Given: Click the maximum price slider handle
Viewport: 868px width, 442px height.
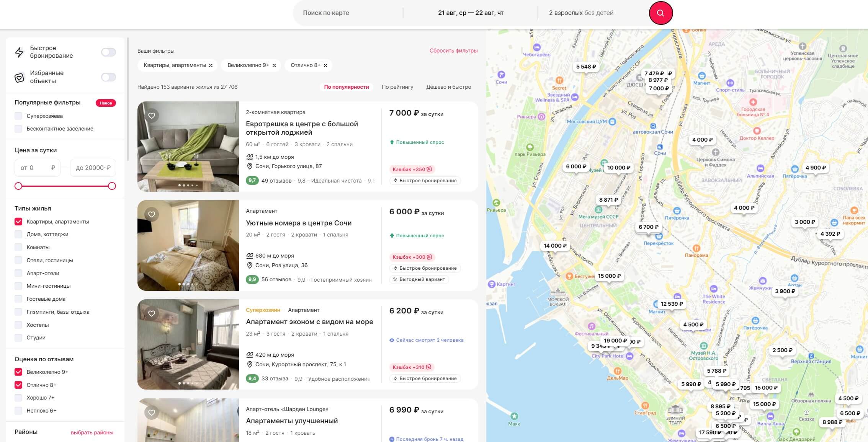Looking at the screenshot, I should [112, 186].
